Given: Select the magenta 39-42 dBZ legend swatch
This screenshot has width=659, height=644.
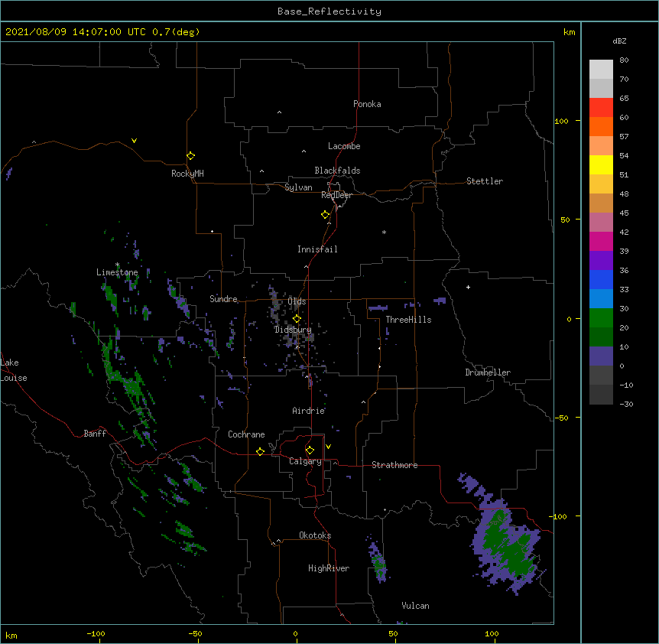Looking at the screenshot, I should pos(601,241).
